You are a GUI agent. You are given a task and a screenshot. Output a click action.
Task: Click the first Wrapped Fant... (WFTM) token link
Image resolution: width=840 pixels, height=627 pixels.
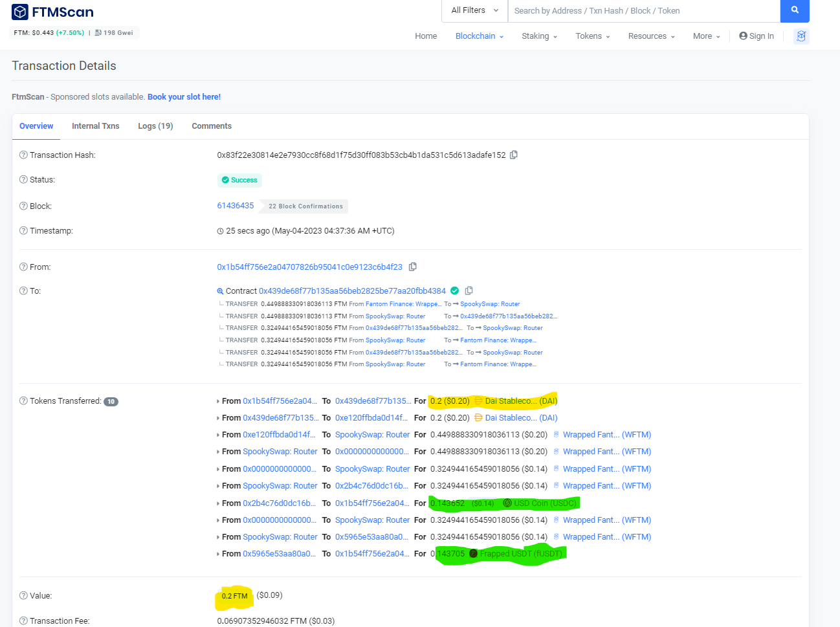click(607, 434)
